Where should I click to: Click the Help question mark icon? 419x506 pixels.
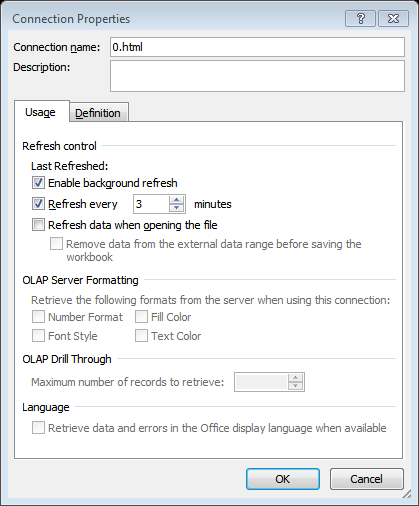360,19
